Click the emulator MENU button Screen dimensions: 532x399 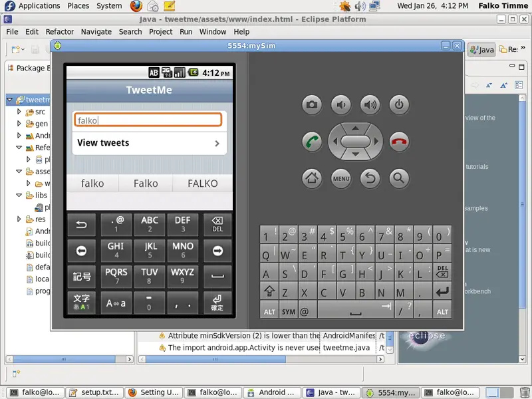[x=341, y=178]
